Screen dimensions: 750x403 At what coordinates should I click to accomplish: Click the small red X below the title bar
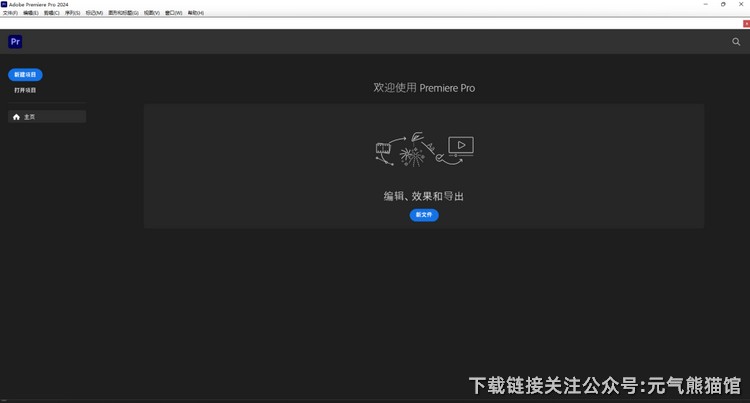745,23
